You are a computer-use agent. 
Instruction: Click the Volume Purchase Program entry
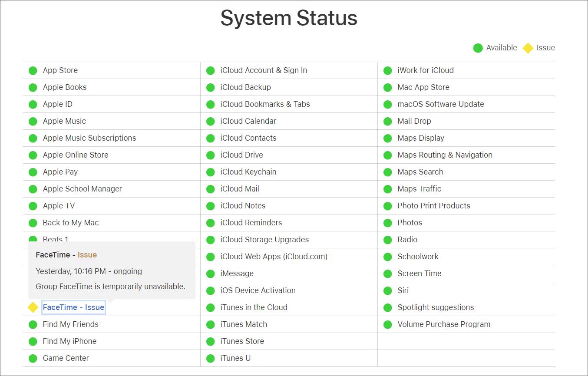click(444, 324)
